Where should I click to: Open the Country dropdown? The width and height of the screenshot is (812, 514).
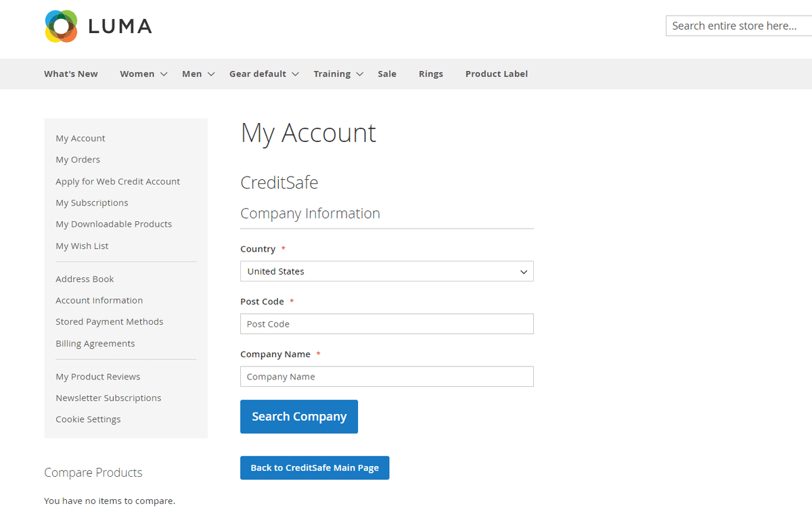[386, 271]
